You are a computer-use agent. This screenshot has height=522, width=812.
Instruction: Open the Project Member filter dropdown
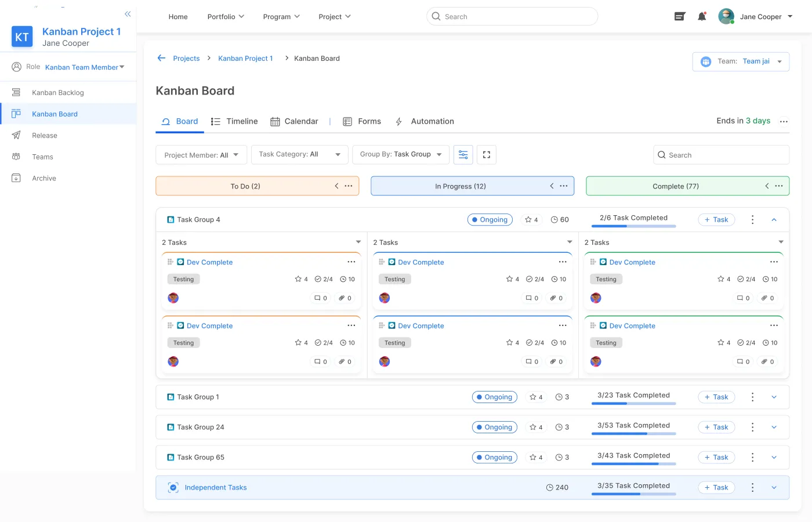point(201,155)
